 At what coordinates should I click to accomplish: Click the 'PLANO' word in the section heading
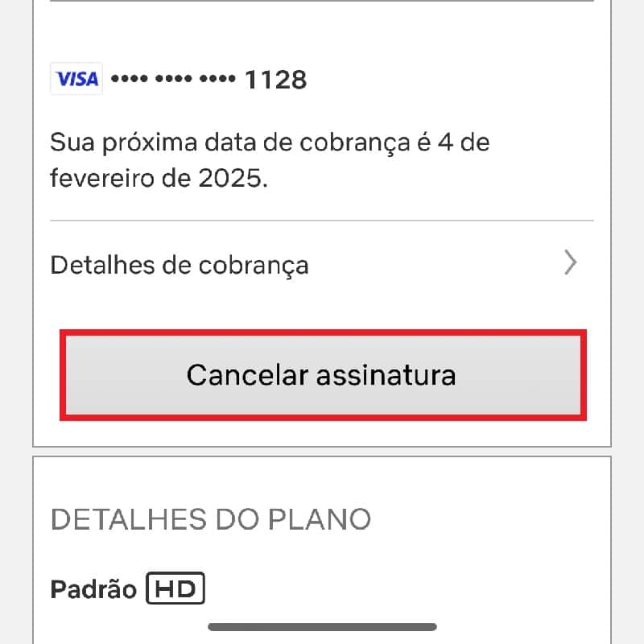pyautogui.click(x=320, y=519)
